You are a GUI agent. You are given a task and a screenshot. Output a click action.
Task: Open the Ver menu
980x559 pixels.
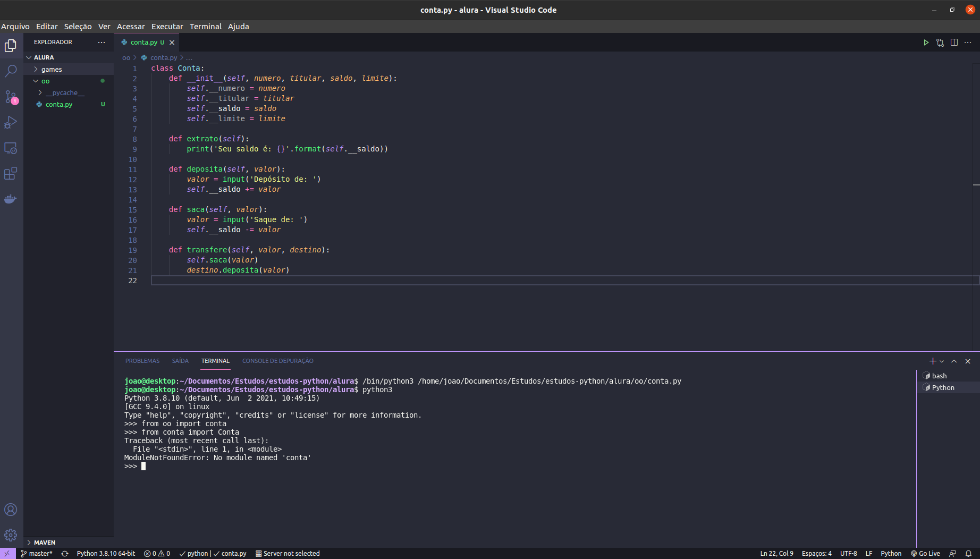click(x=104, y=26)
